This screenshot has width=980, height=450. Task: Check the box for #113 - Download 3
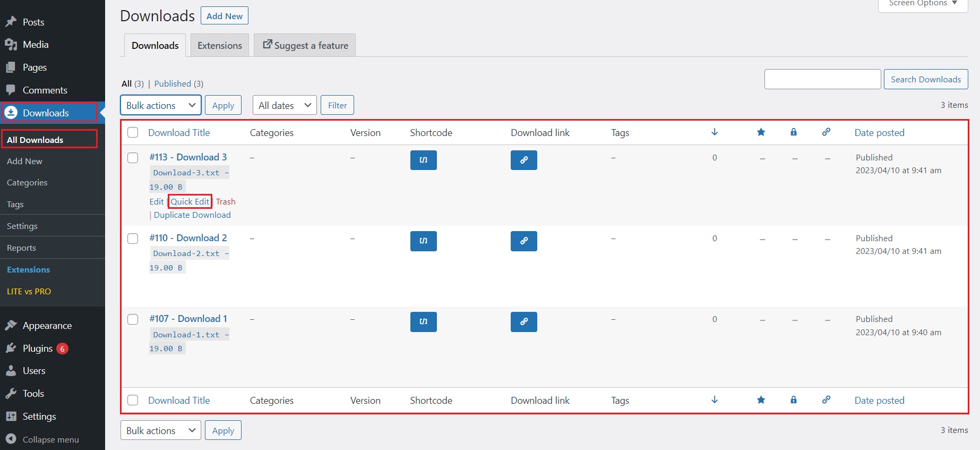point(133,158)
